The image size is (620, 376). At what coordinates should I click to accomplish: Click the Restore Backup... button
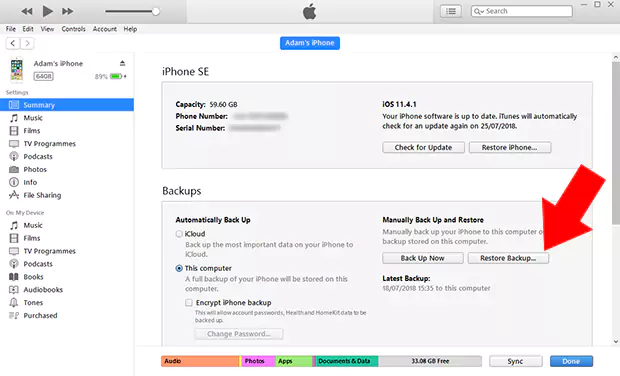pyautogui.click(x=508, y=258)
